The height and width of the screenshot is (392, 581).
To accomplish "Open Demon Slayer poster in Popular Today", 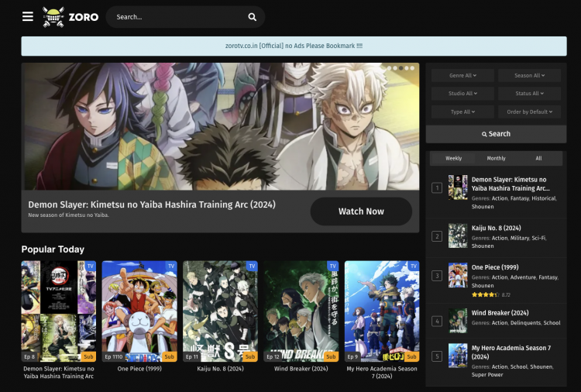I will pyautogui.click(x=59, y=311).
